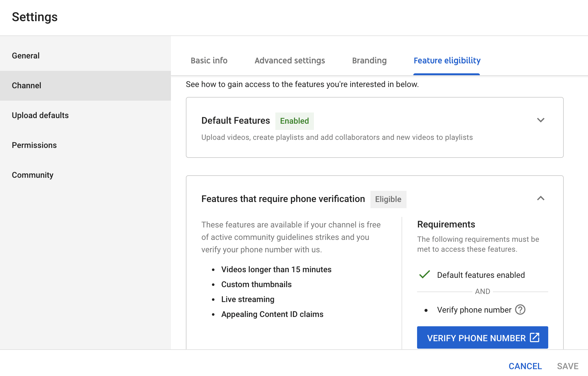Open the Permissions settings

(x=85, y=145)
